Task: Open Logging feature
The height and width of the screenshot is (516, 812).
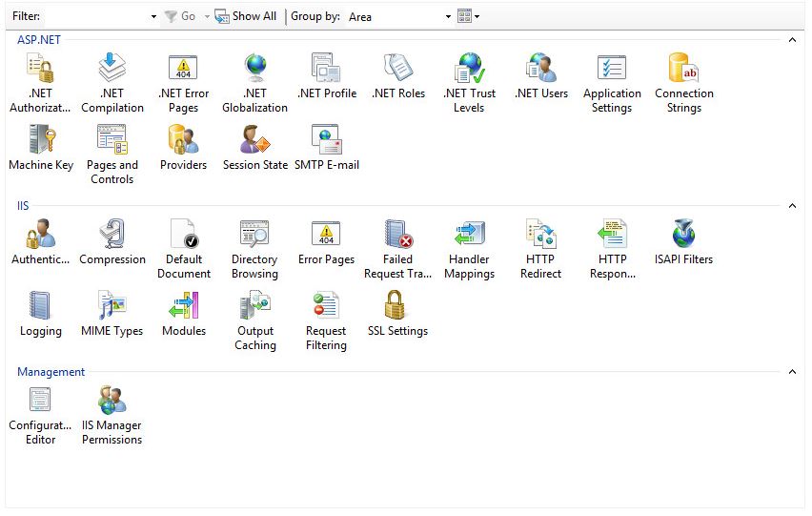Action: [40, 314]
